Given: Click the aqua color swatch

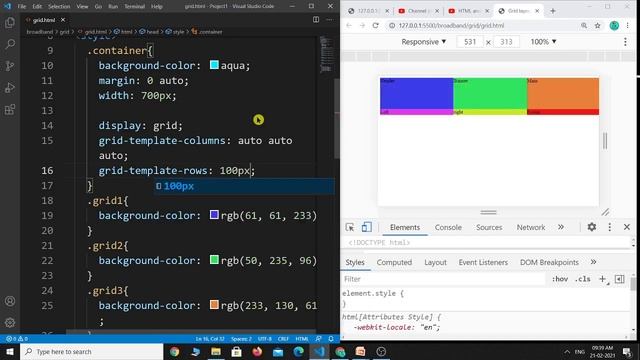Looking at the screenshot, I should tap(214, 65).
